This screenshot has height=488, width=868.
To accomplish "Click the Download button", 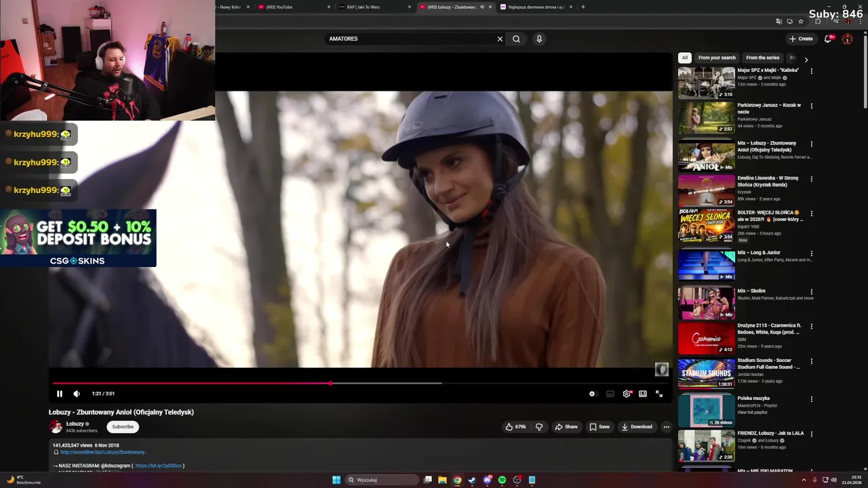I will (x=637, y=427).
